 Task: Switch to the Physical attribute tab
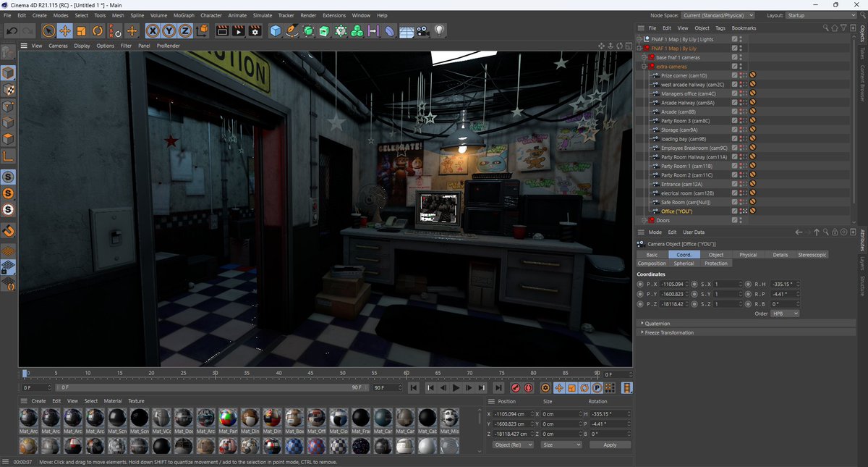tap(748, 255)
